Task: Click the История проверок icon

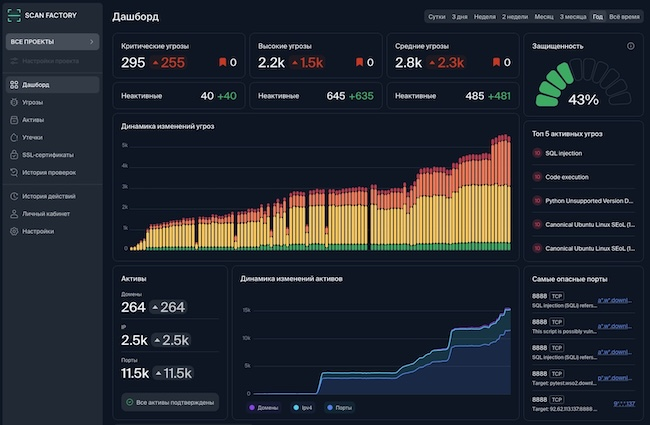Action: pos(13,172)
